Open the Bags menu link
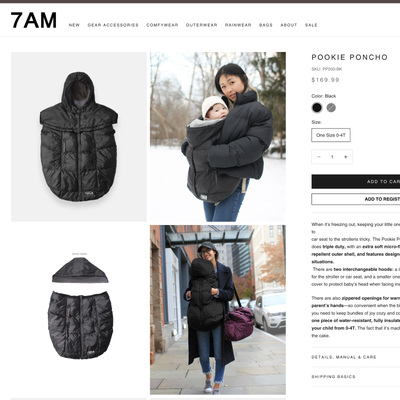The height and width of the screenshot is (400, 400). point(266,25)
